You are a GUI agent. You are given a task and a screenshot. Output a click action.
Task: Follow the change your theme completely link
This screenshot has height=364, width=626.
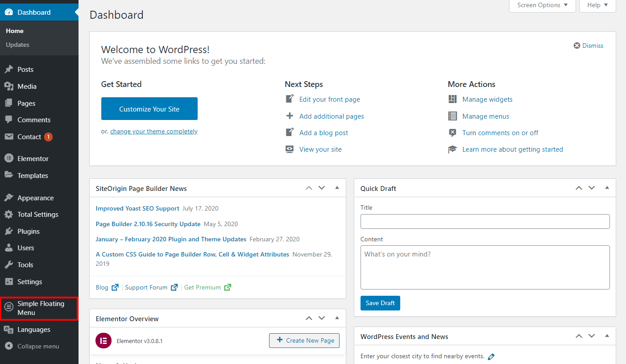[154, 131]
